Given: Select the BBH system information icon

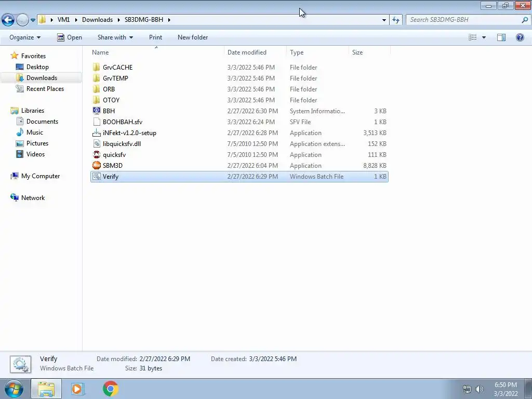Looking at the screenshot, I should click(96, 111).
